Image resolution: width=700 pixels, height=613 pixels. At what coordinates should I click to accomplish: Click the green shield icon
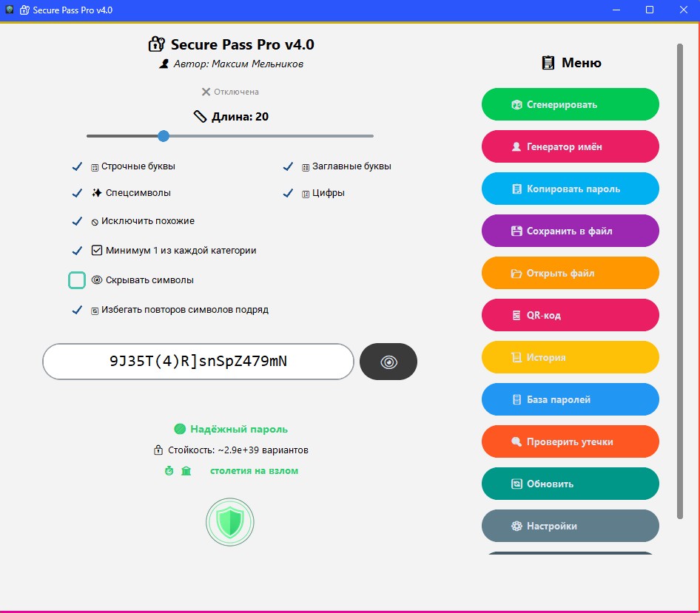(x=230, y=522)
